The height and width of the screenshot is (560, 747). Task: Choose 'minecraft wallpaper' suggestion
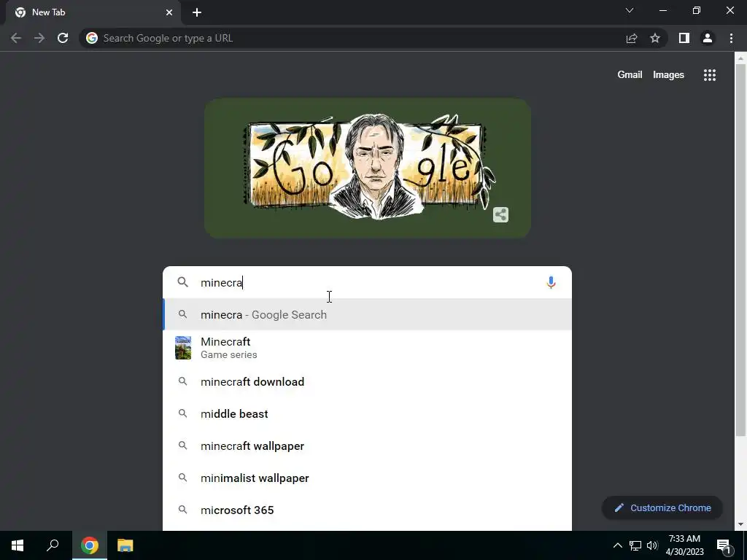pyautogui.click(x=368, y=446)
